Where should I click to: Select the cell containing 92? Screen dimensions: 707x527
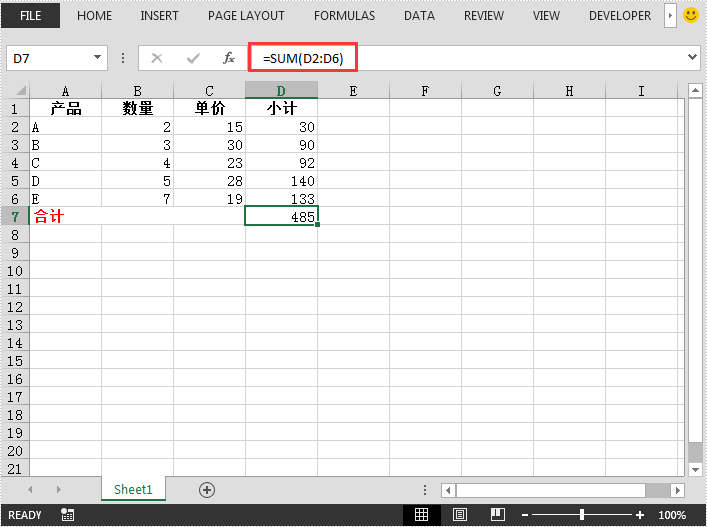[281, 162]
